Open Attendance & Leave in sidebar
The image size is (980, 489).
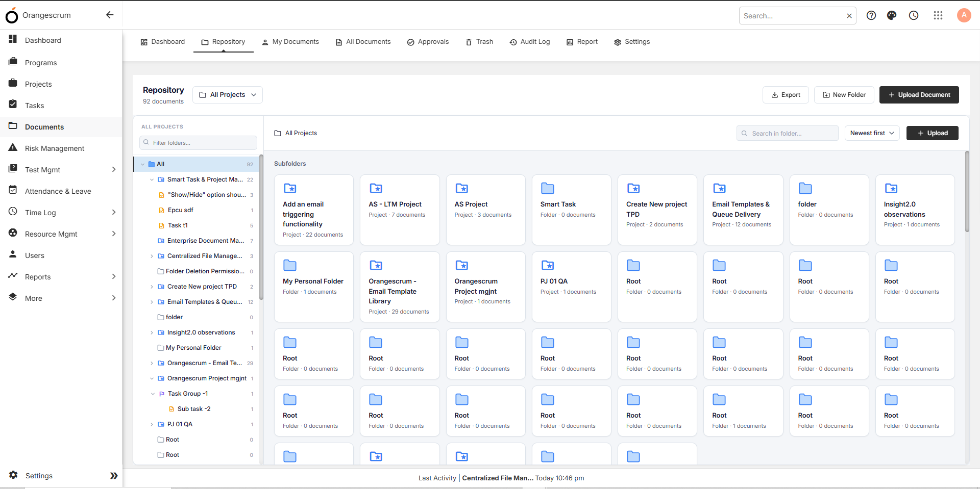pos(61,191)
